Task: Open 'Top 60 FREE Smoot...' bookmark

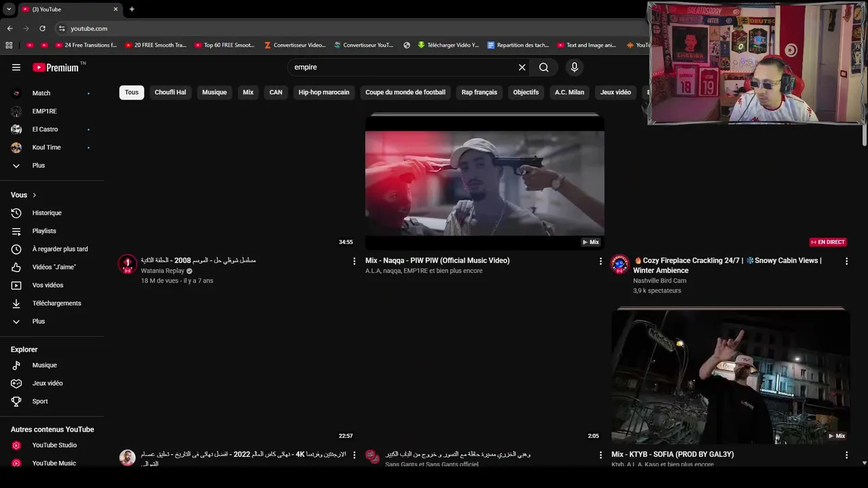Action: [x=224, y=45]
